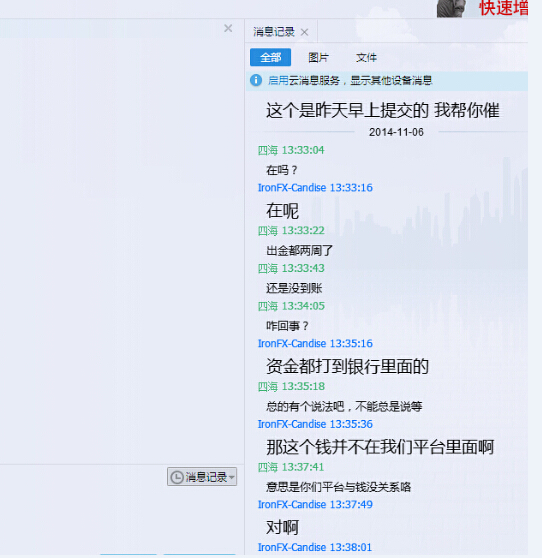The width and height of the screenshot is (542, 558).
Task: Select the message 资金都打到银行里面的
Action: pos(347,366)
